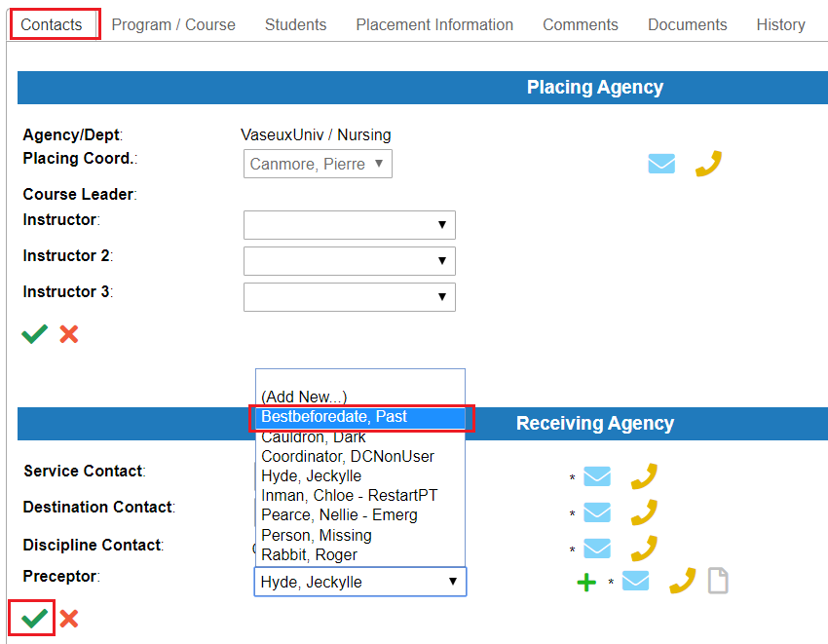Choose the (Add New...) list option
The width and height of the screenshot is (828, 644).
pyautogui.click(x=304, y=397)
